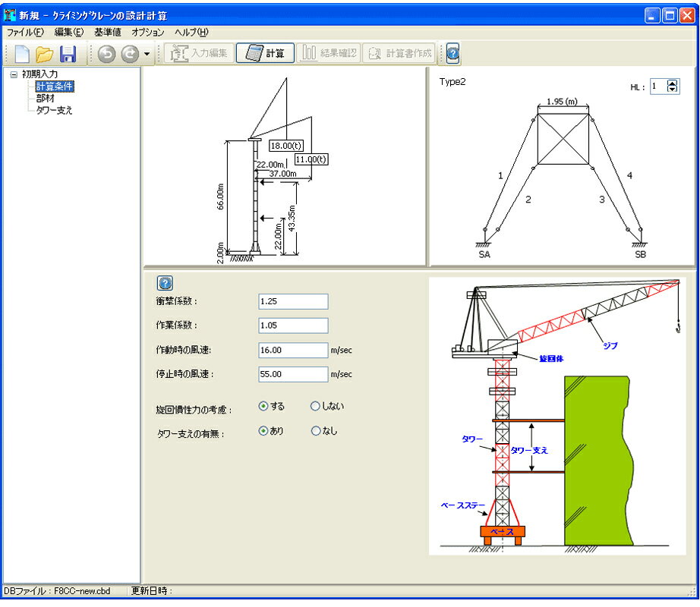The height and width of the screenshot is (607, 700).
Task: Run the 計算 toolbar button
Action: coord(265,54)
